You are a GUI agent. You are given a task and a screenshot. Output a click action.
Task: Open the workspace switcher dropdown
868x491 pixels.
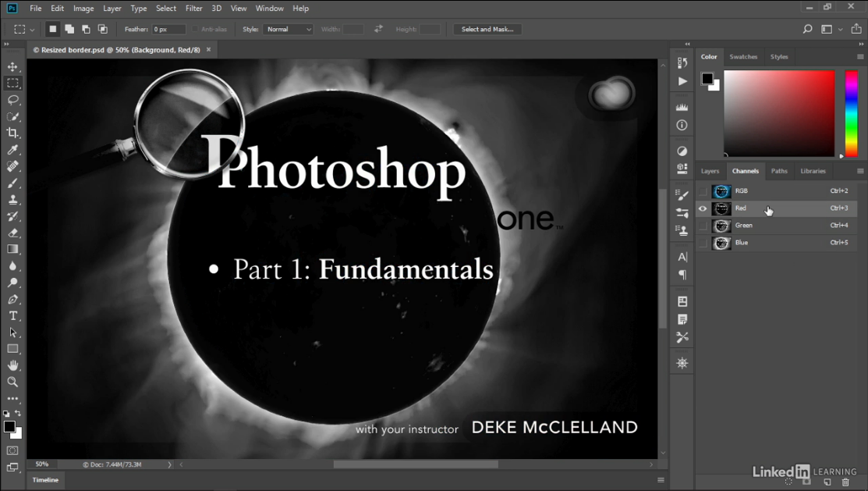[x=831, y=30]
